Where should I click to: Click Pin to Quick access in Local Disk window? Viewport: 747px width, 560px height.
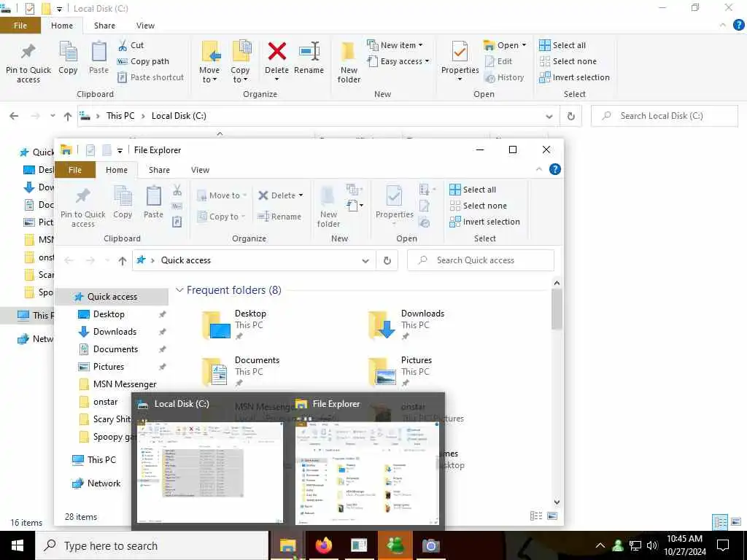point(28,63)
